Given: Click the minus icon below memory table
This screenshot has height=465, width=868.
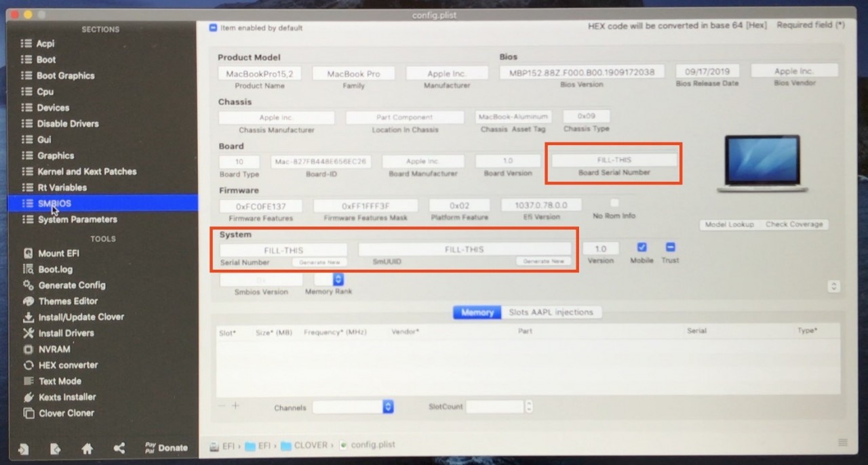Looking at the screenshot, I should click(x=222, y=405).
